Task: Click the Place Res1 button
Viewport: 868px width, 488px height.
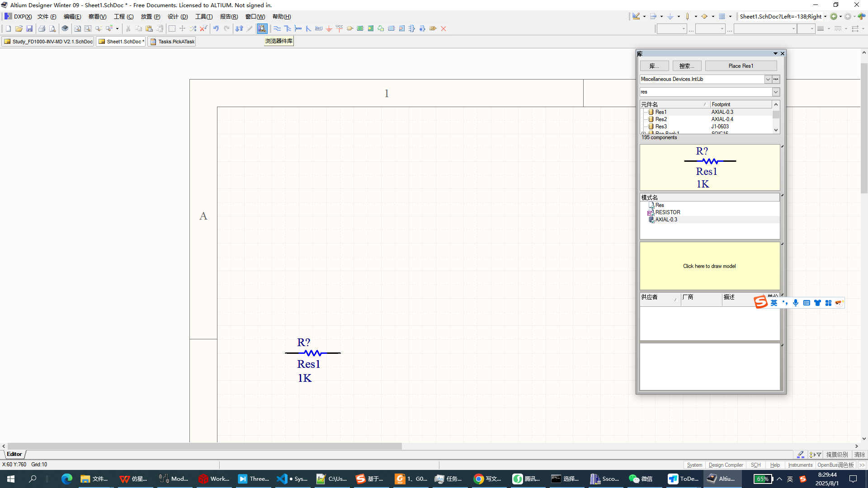Action: 741,66
